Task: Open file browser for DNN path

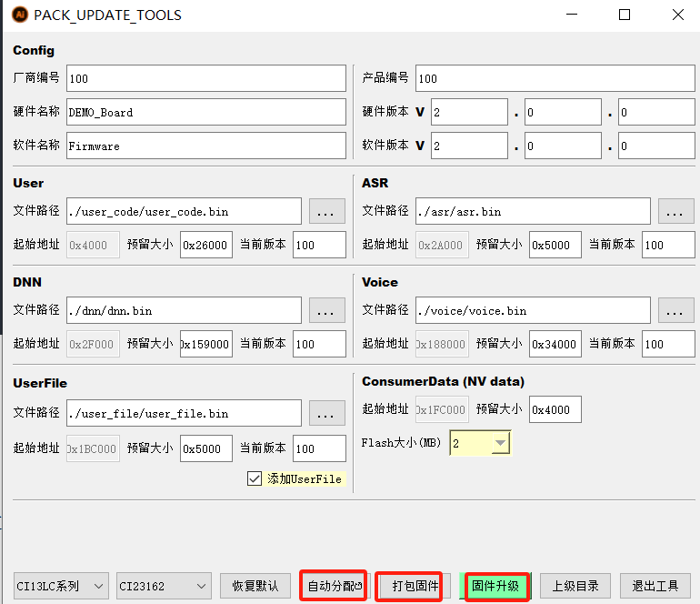Action: (327, 310)
